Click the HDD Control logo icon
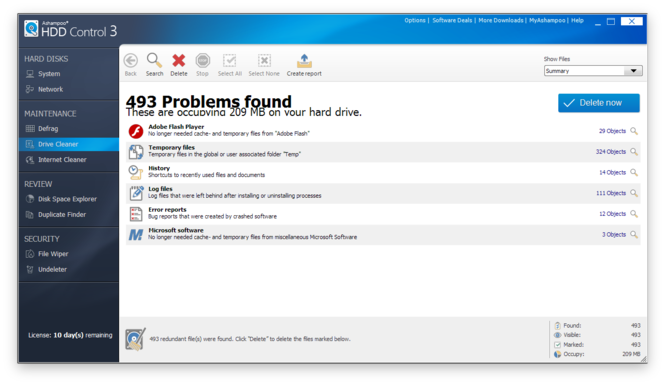The width and height of the screenshot is (665, 385). pos(31,29)
